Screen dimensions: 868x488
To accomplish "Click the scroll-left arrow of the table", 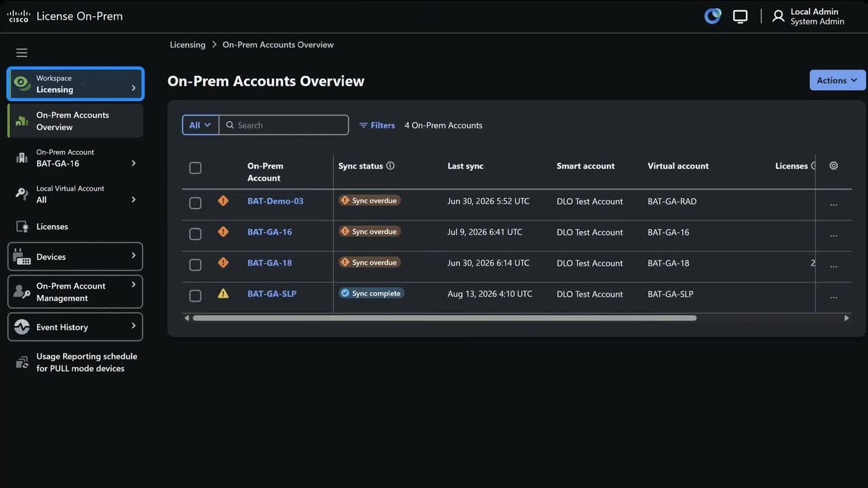I will (186, 318).
